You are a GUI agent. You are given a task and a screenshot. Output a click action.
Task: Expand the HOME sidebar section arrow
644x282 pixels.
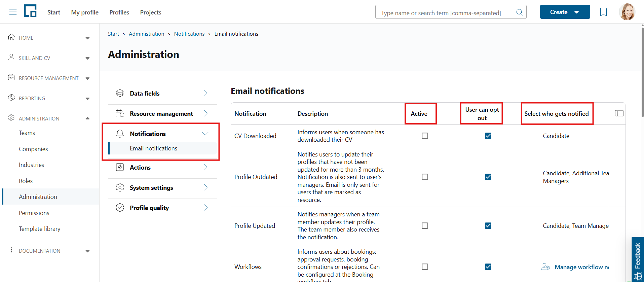click(x=88, y=38)
